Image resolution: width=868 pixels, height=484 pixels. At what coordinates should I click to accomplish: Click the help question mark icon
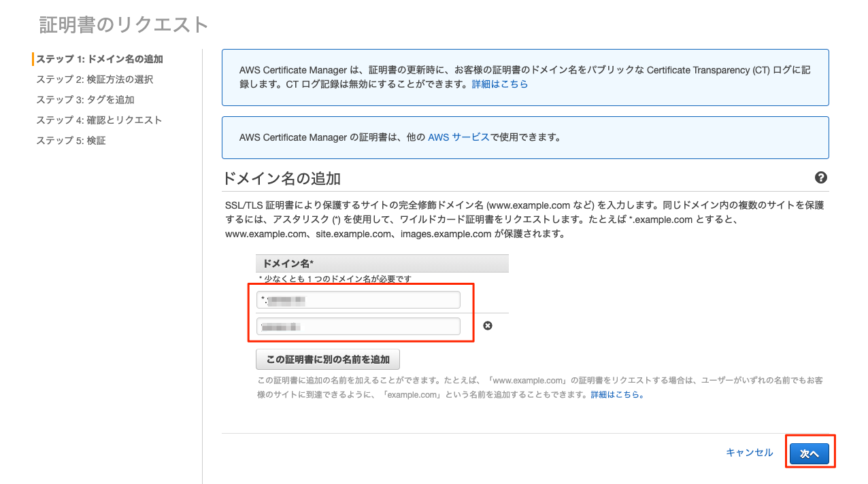(820, 177)
